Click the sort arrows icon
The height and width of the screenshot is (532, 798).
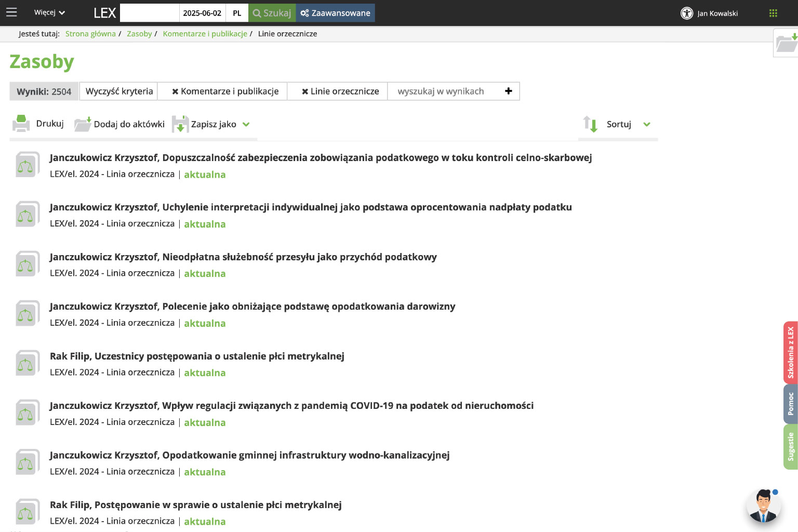pos(590,124)
